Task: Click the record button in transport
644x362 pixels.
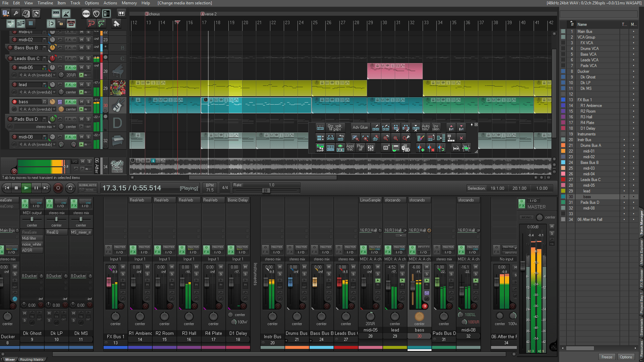Action: (58, 188)
